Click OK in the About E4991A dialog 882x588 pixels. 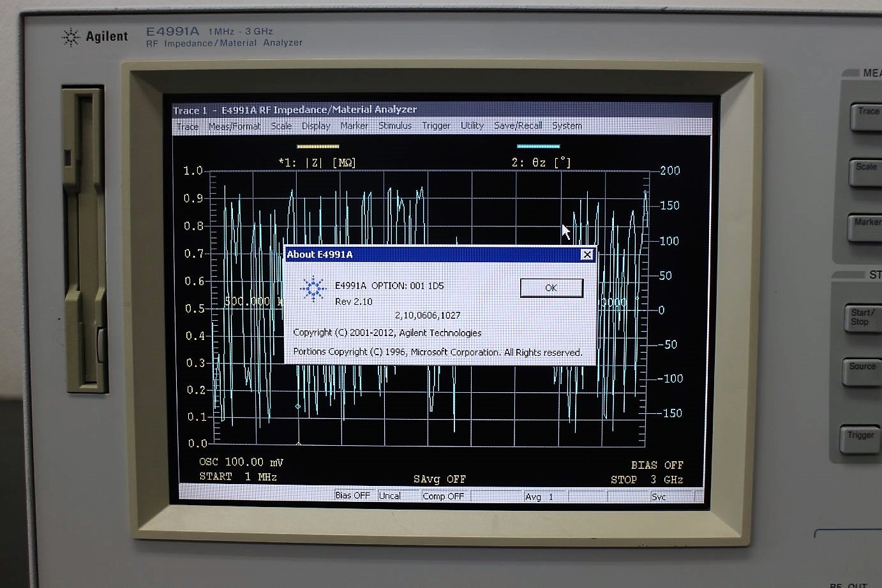click(x=551, y=288)
